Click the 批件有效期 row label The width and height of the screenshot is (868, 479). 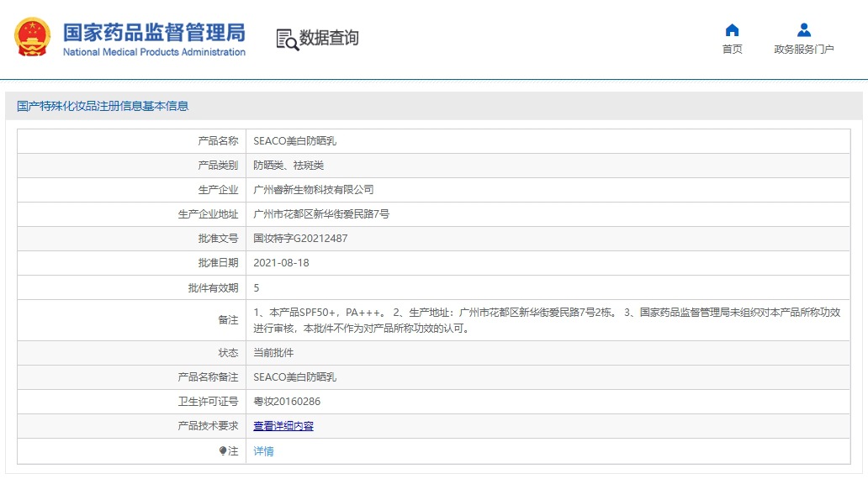click(213, 287)
